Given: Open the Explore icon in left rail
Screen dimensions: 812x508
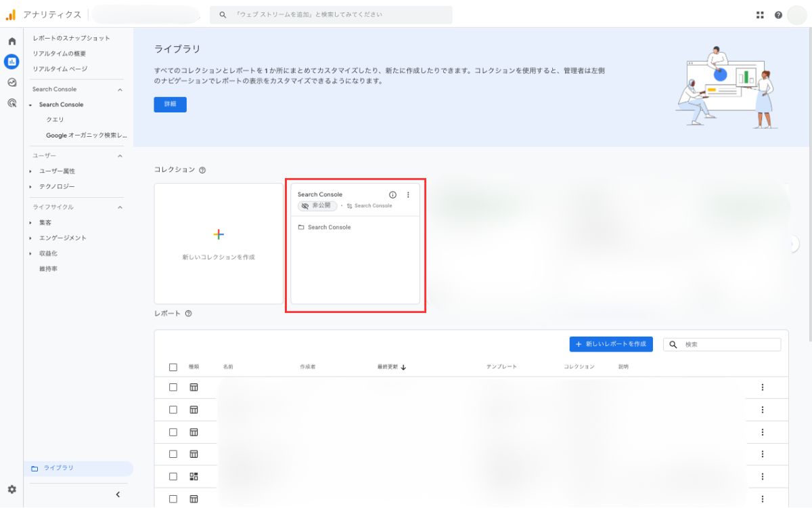Looking at the screenshot, I should click(x=12, y=82).
